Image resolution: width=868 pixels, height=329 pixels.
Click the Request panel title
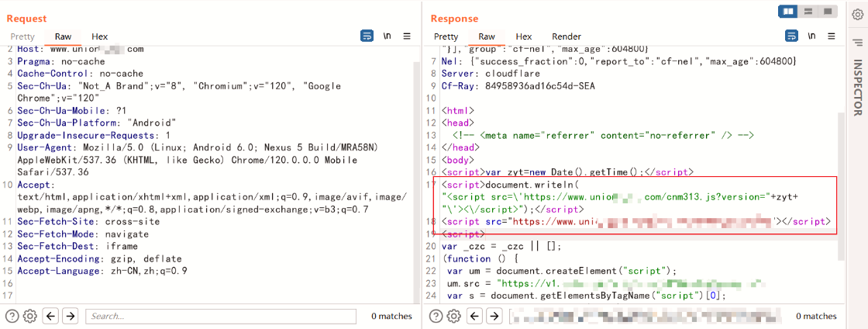26,19
